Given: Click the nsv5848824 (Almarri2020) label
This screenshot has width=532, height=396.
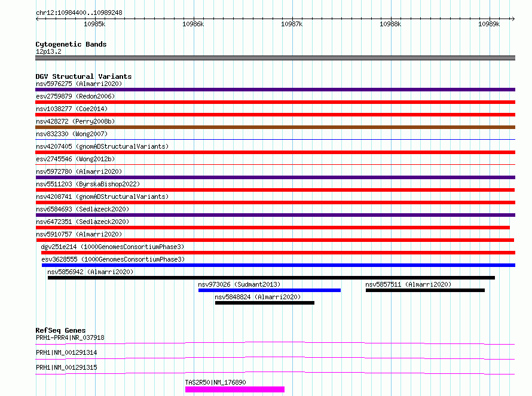Looking at the screenshot, I should tap(258, 297).
